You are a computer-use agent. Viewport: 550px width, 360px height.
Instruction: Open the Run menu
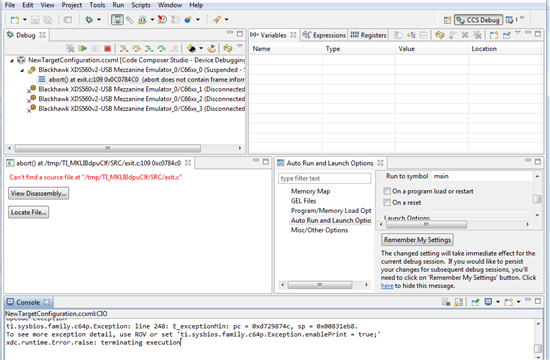[118, 5]
